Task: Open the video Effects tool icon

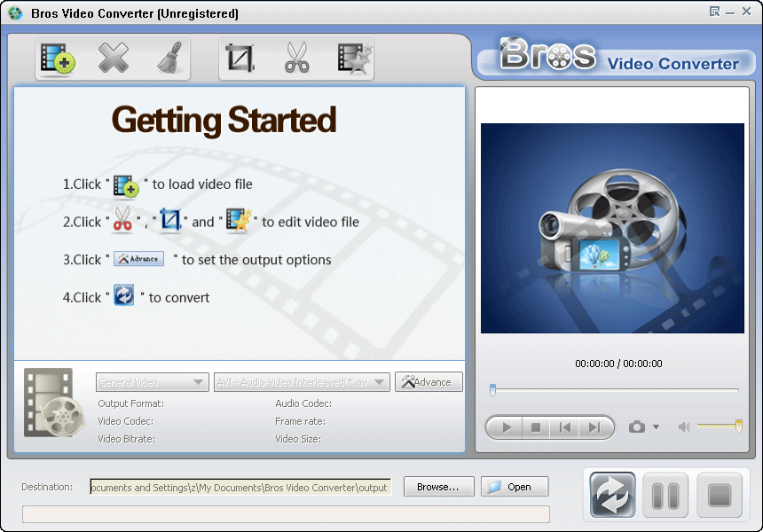Action: (354, 59)
